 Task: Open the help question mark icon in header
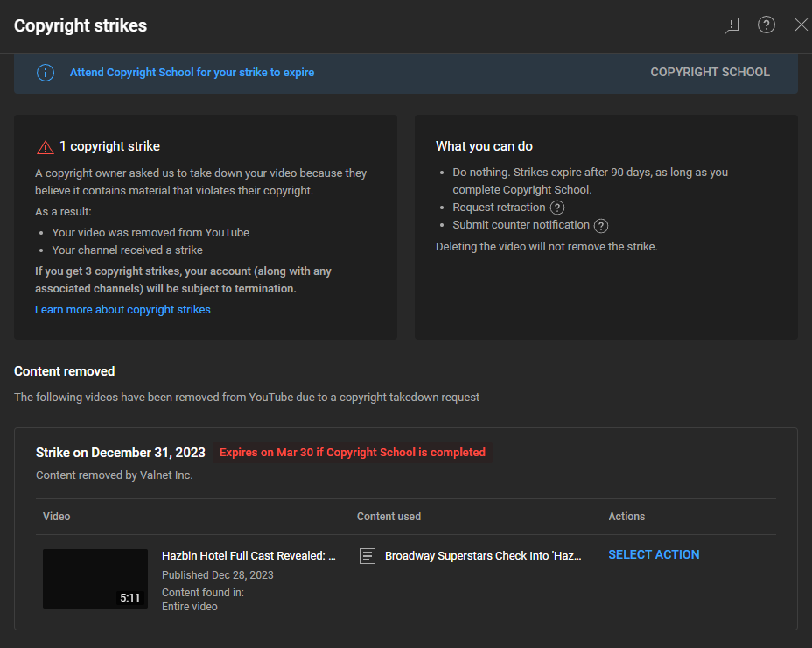point(766,25)
